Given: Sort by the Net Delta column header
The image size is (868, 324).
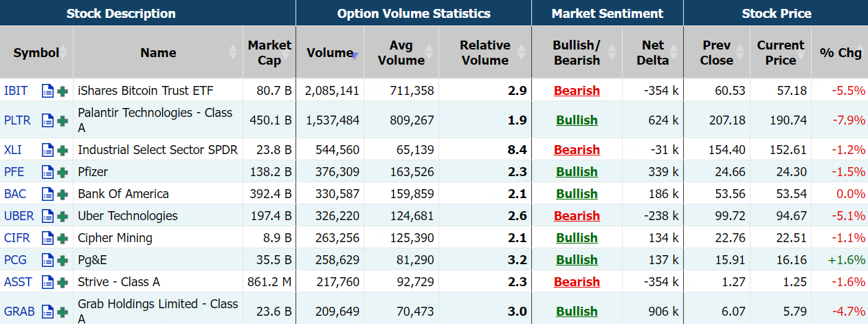Looking at the screenshot, I should pyautogui.click(x=653, y=53).
